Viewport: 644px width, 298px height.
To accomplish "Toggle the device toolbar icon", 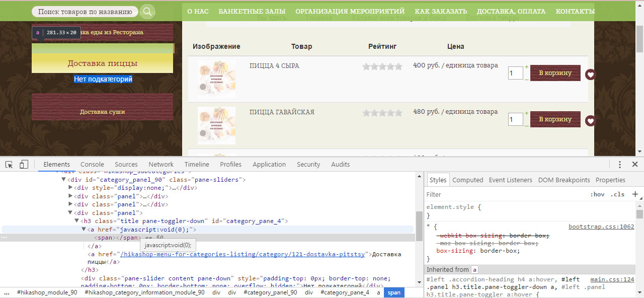I will click(x=24, y=165).
